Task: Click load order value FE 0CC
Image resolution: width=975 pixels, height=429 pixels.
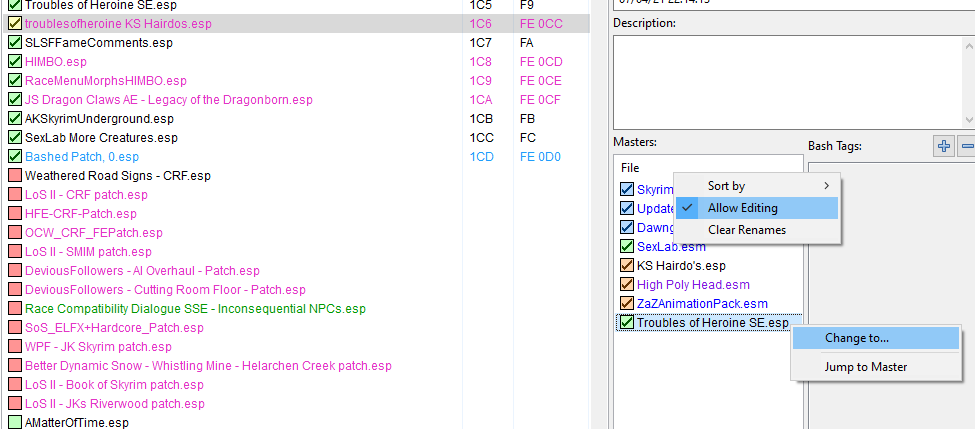Action: point(541,24)
